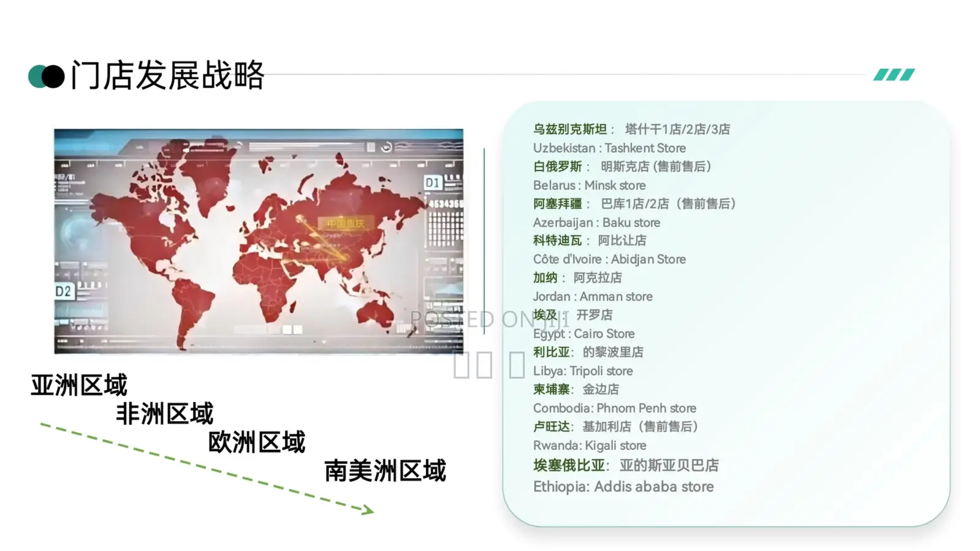Click the Belarus : Minsk store line
This screenshot has height=551, width=980.
(x=589, y=185)
